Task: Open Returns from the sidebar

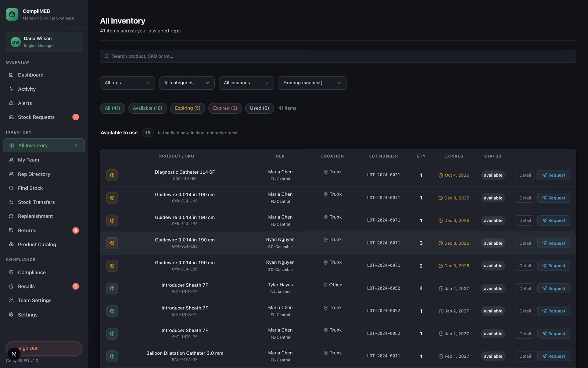Action: 44,230
